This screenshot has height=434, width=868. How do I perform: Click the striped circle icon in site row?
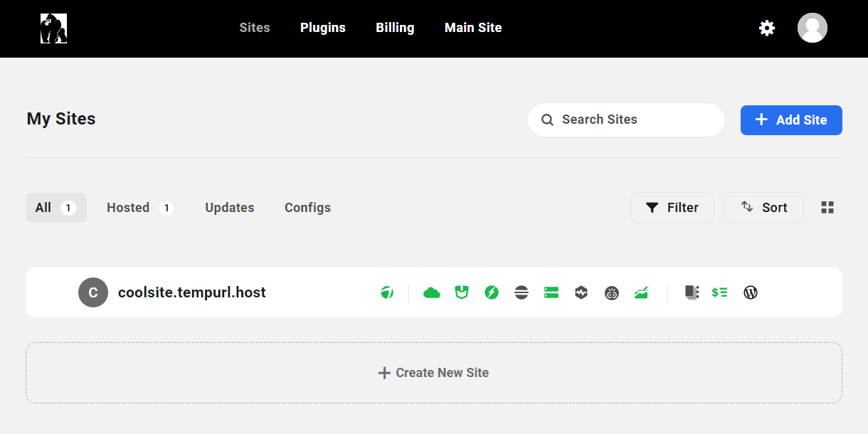click(522, 292)
